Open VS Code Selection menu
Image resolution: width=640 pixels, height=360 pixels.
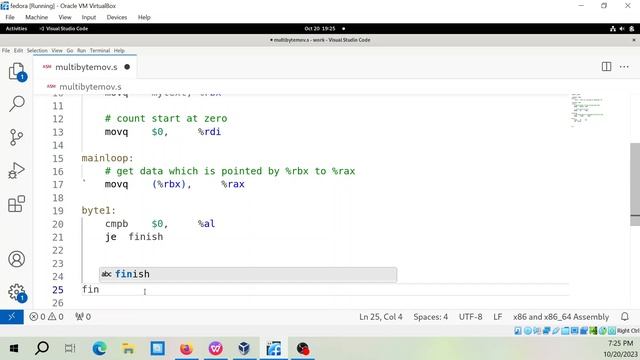point(37,51)
